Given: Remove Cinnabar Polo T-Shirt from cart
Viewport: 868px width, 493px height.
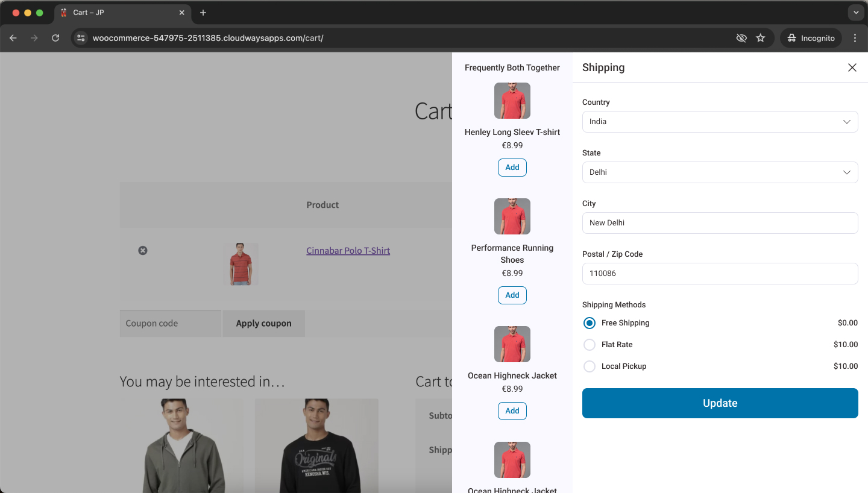Looking at the screenshot, I should 143,250.
